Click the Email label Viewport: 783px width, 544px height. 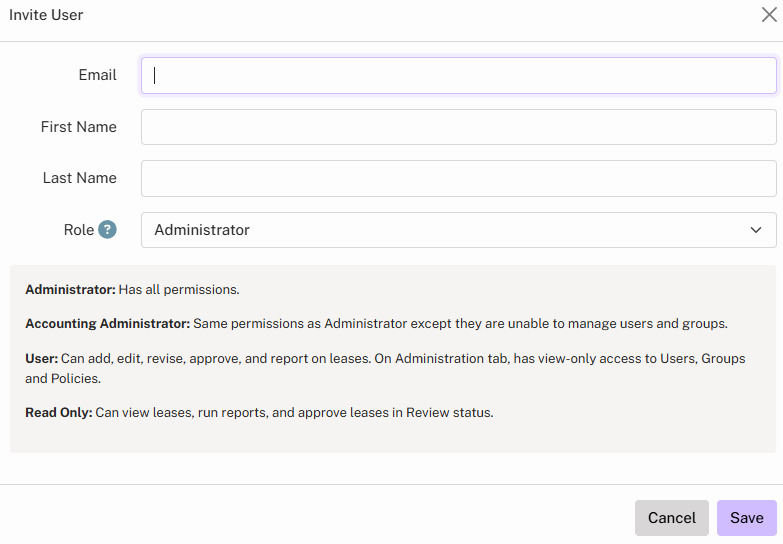pyautogui.click(x=97, y=75)
